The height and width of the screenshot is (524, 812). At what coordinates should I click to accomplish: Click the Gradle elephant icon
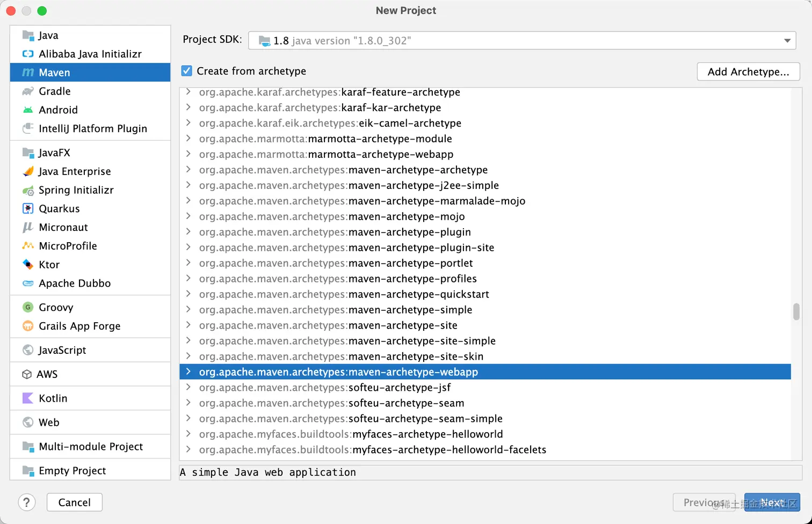28,91
